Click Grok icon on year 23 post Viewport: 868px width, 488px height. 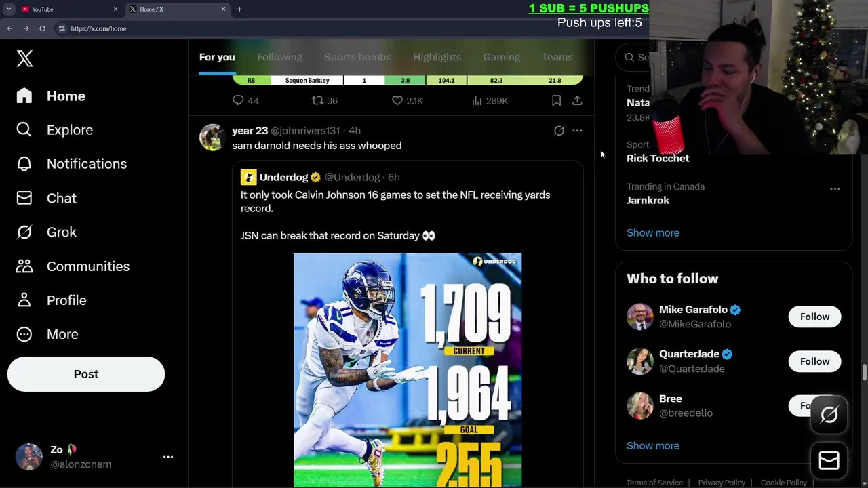coord(559,131)
